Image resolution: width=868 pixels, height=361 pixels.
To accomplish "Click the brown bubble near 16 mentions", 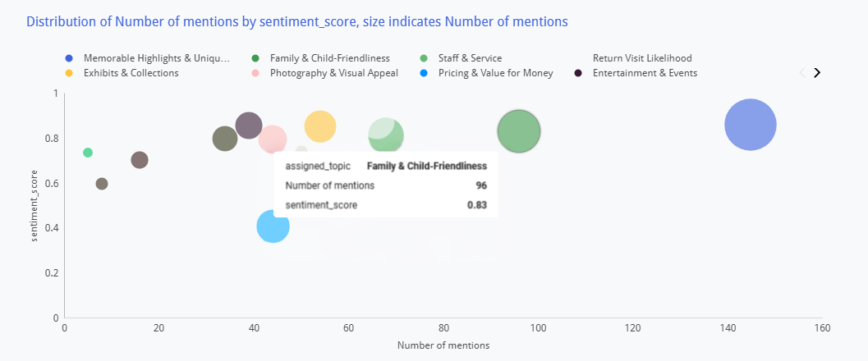I will click(x=140, y=160).
